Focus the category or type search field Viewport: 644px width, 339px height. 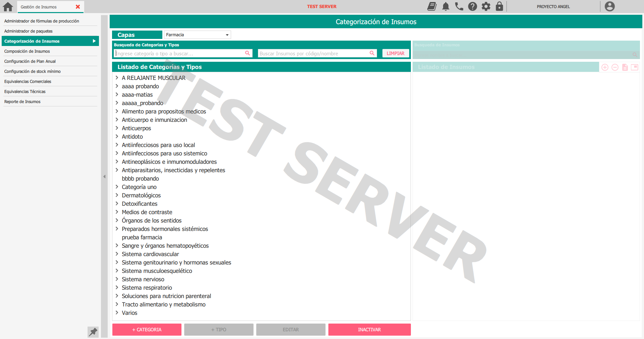[179, 54]
